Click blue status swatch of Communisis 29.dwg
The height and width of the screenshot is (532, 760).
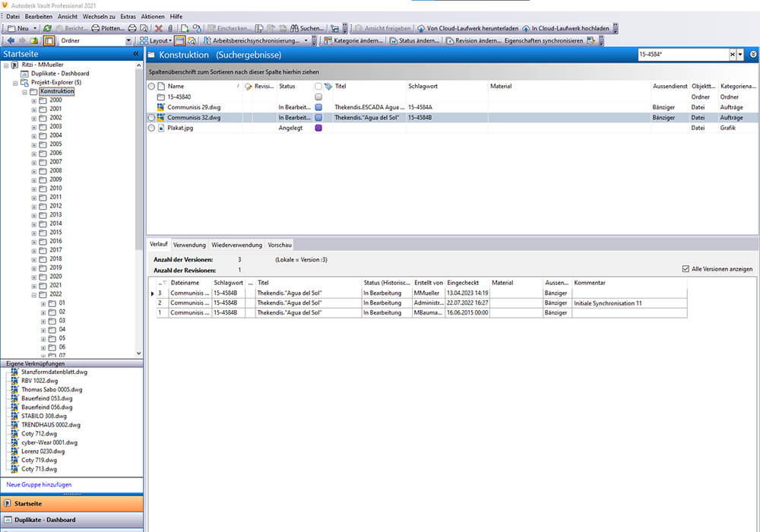point(318,107)
